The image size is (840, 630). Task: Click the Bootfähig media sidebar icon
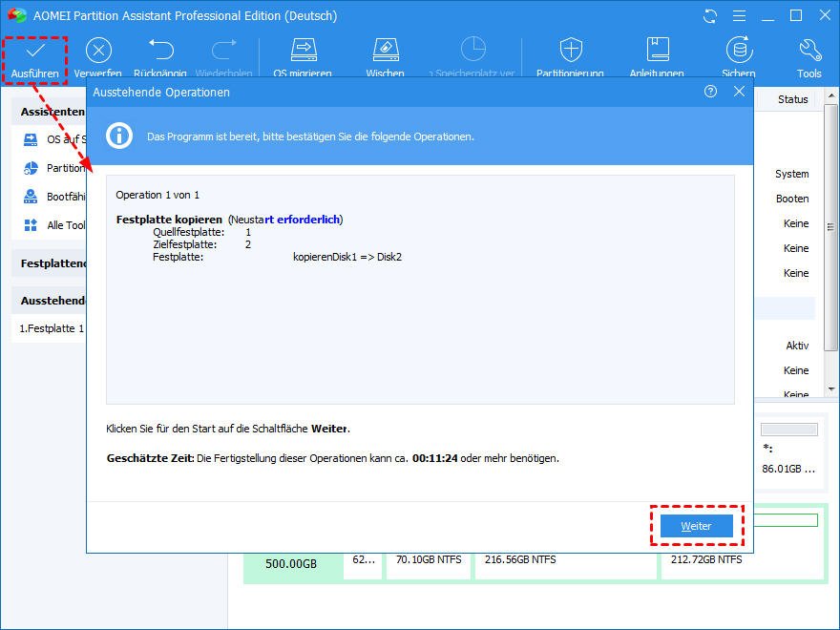coord(31,197)
